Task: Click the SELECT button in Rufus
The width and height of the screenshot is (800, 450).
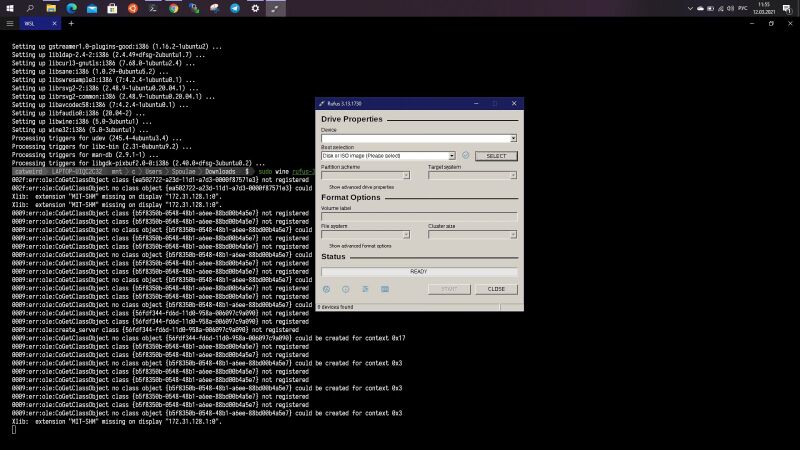Action: [496, 156]
